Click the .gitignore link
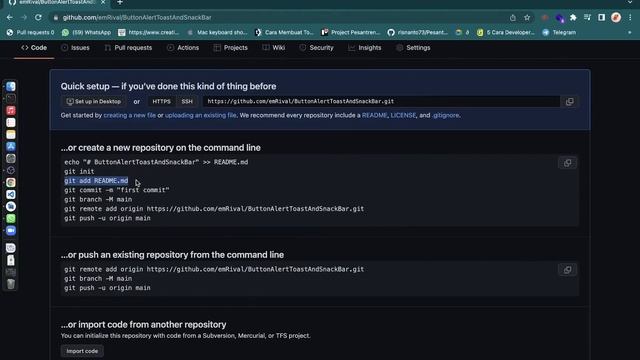Image resolution: width=640 pixels, height=360 pixels. pyautogui.click(x=446, y=116)
